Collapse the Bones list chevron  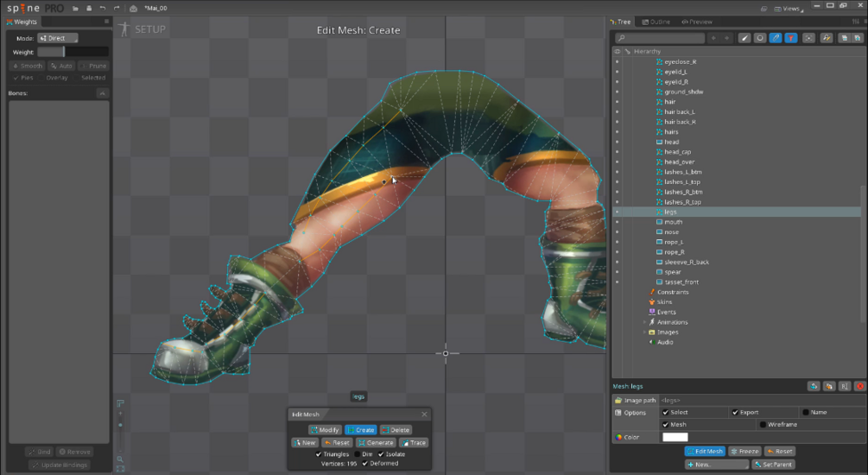coord(103,93)
